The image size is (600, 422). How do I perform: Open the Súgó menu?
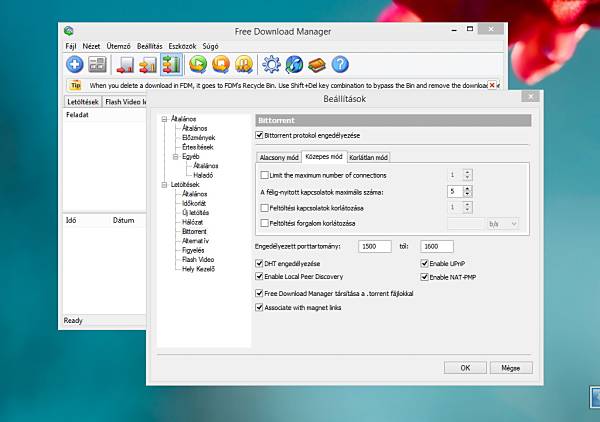(x=210, y=46)
